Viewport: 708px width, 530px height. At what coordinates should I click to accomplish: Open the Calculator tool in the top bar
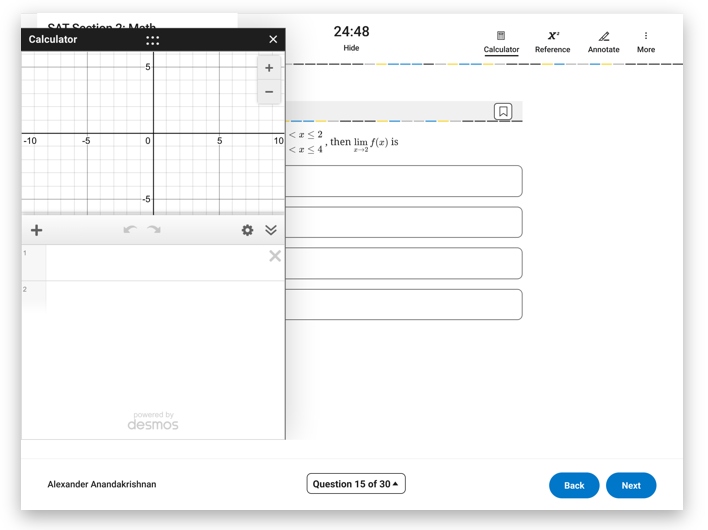pyautogui.click(x=501, y=42)
